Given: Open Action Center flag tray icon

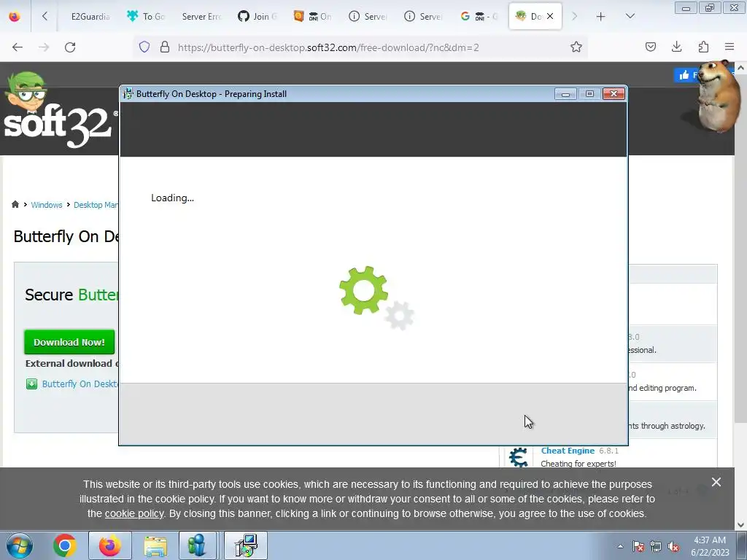Looking at the screenshot, I should [638, 546].
